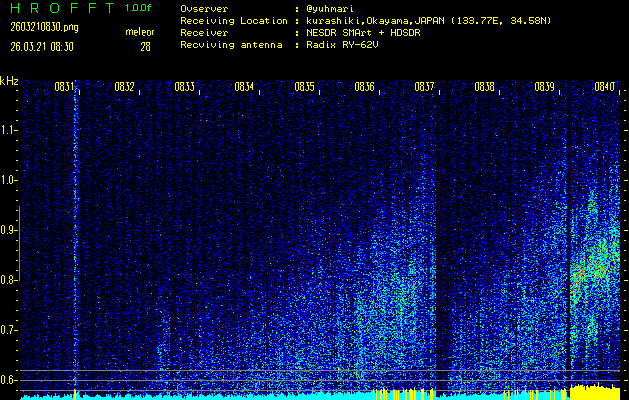629x400 pixels.
Task: Click the Recviving antenna label
Action: (x=231, y=45)
